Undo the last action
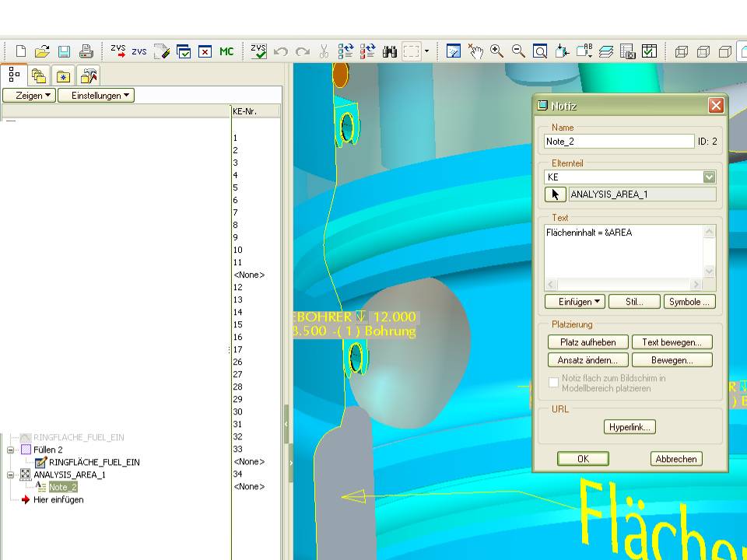The image size is (747, 560). pyautogui.click(x=281, y=51)
